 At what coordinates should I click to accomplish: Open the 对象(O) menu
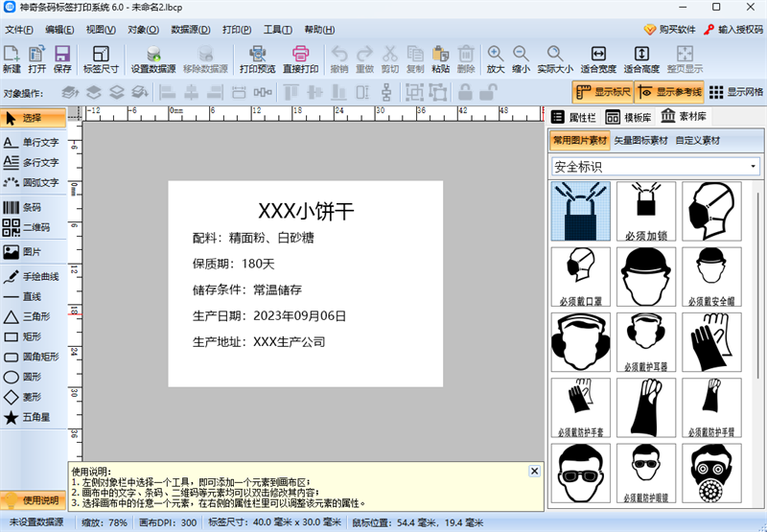click(x=143, y=30)
